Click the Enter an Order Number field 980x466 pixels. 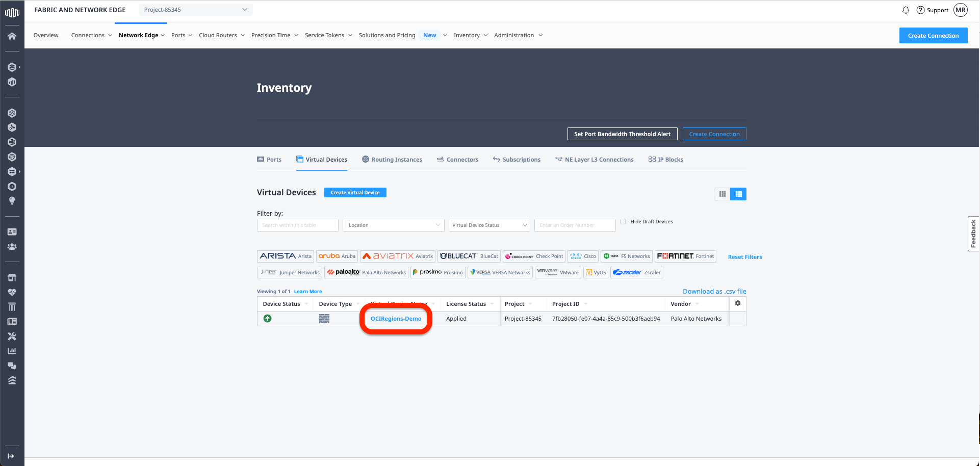[575, 225]
